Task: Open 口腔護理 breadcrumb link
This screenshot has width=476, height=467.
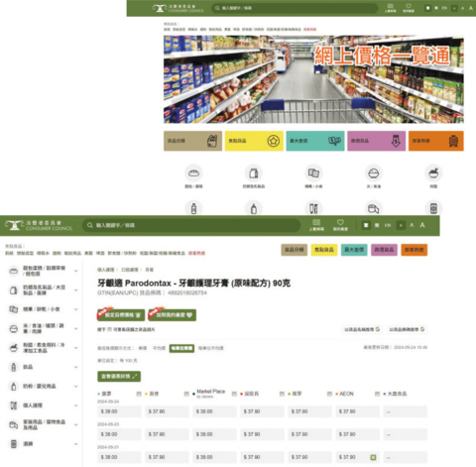Action: (x=130, y=270)
